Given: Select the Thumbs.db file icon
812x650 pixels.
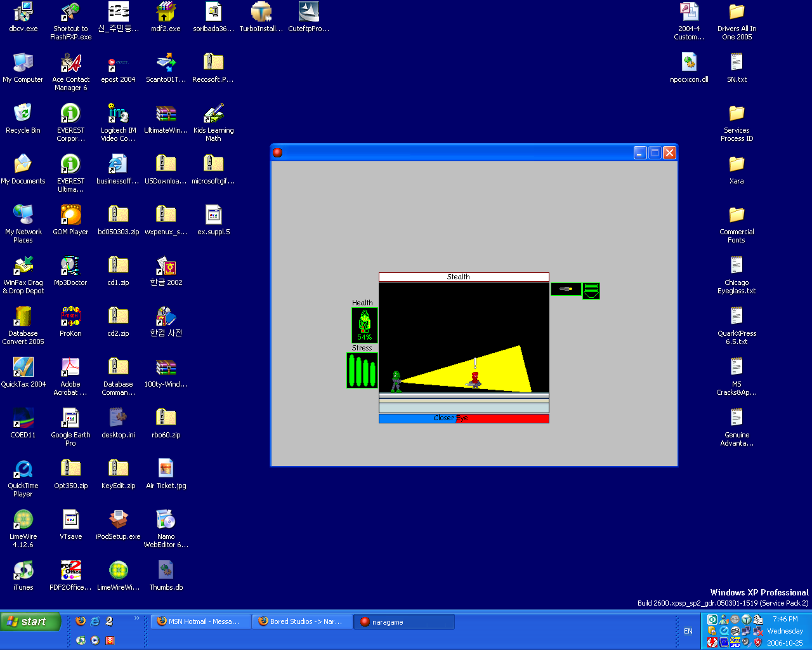Looking at the screenshot, I should pos(166,575).
